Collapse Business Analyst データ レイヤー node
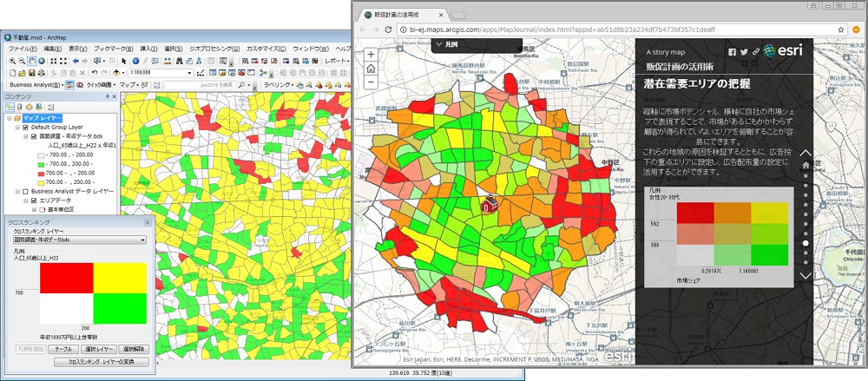Viewport: 868px width, 381px height. tap(17, 191)
